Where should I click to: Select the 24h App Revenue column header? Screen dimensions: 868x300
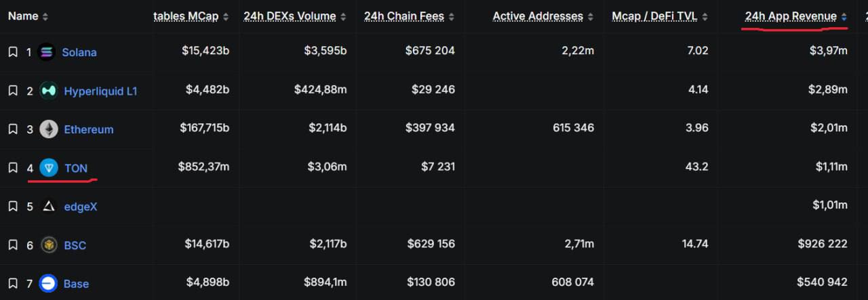pos(791,16)
